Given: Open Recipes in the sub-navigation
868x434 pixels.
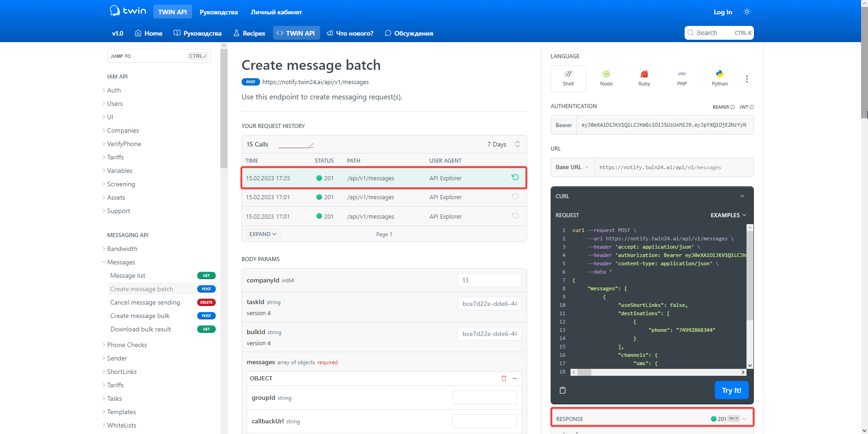Looking at the screenshot, I should point(249,33).
